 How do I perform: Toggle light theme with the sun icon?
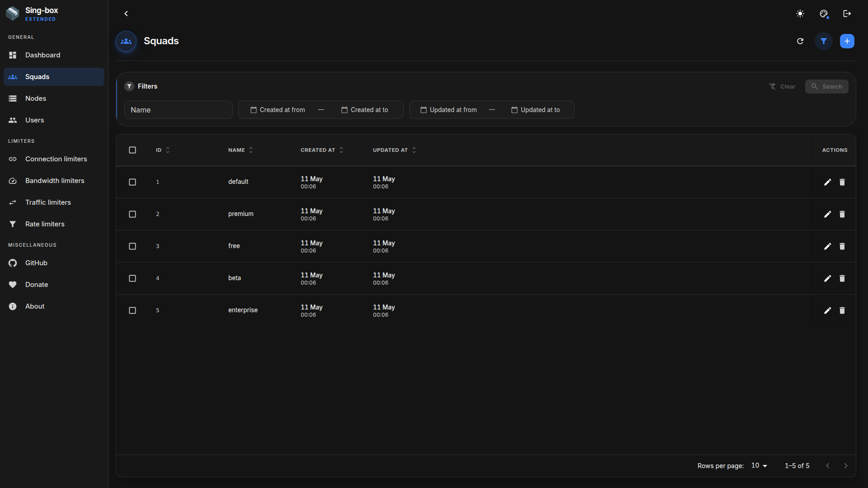coord(800,14)
